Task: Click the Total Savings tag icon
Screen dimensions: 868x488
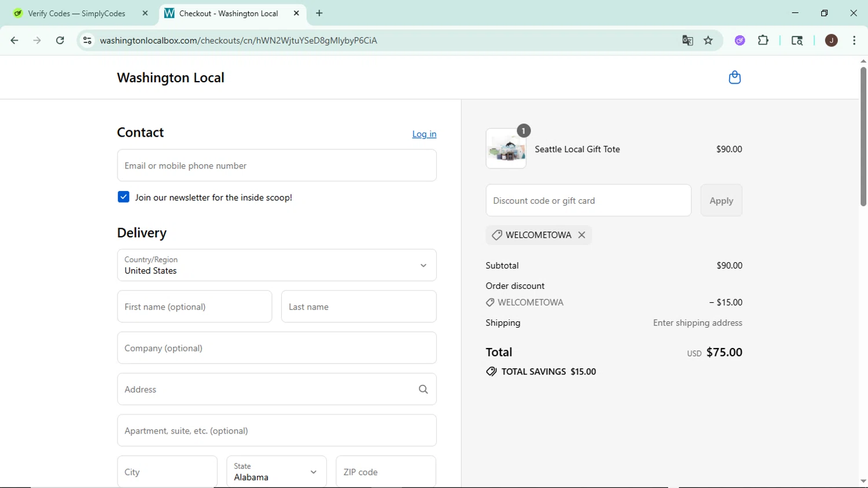Action: coord(491,372)
